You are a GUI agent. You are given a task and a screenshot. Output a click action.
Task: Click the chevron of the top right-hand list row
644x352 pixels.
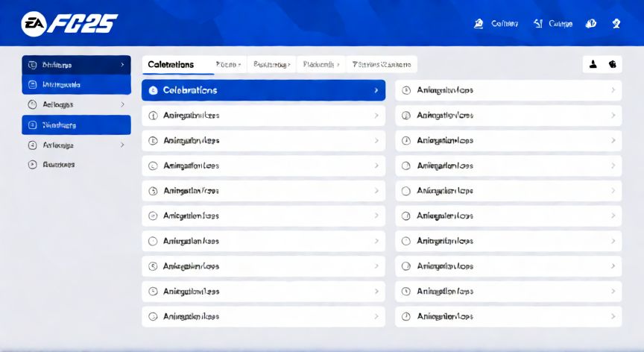click(x=613, y=90)
